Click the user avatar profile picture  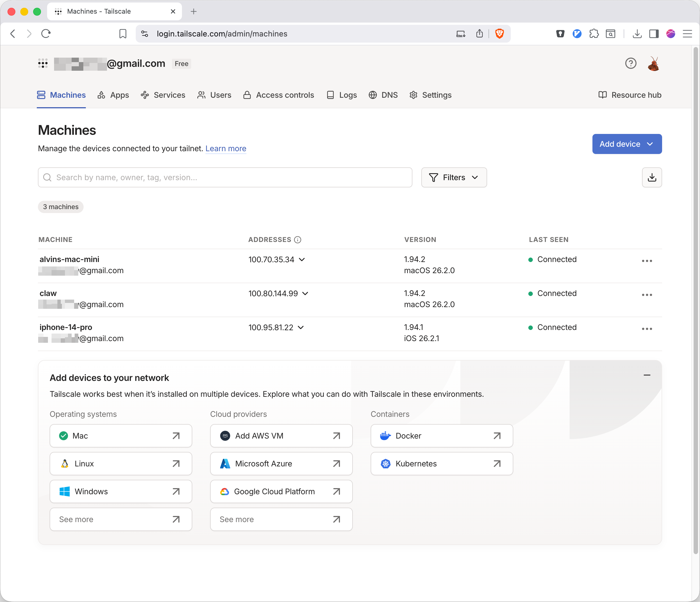point(653,63)
